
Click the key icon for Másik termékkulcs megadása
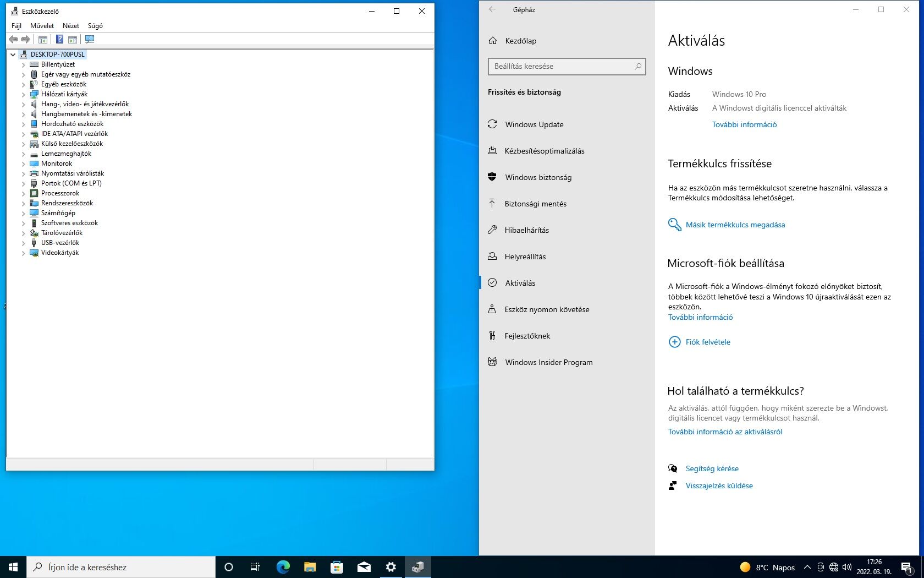[674, 225]
